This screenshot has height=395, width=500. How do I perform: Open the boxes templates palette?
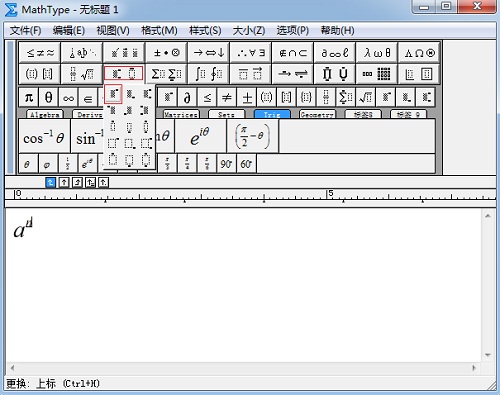coord(419,74)
